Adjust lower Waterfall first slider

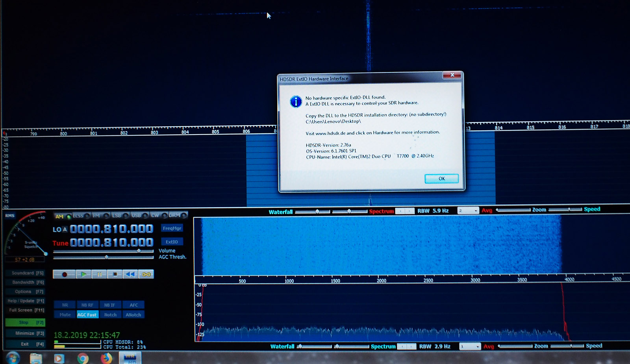[x=315, y=347]
